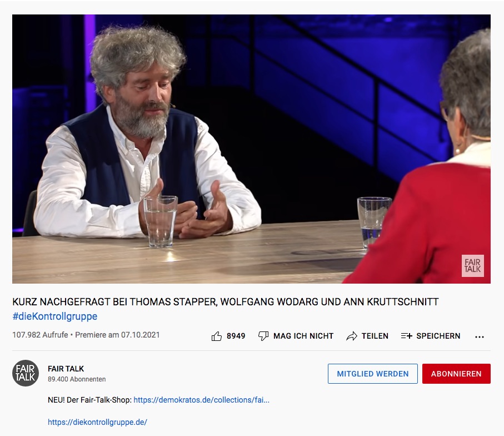Click the 89.400 Abonnenten subscriber count

[x=77, y=379]
